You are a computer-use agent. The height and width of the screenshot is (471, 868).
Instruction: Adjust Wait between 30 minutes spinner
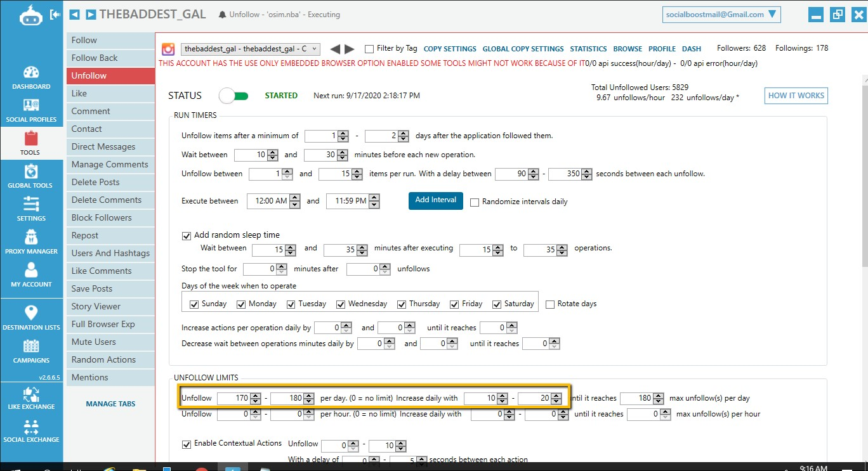point(343,155)
